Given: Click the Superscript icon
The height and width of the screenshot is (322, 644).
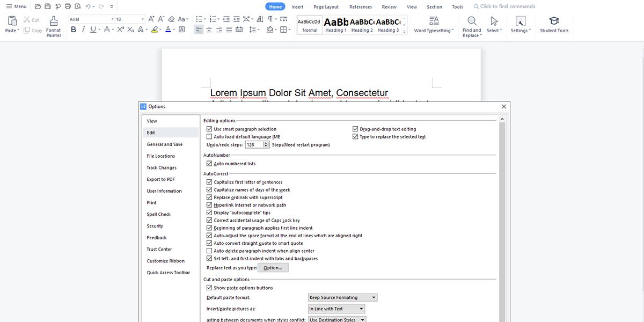Looking at the screenshot, I should [121, 30].
